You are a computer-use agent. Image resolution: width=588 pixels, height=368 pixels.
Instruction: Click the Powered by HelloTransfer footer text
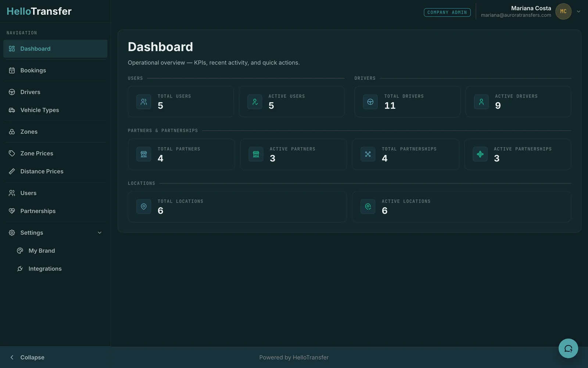pos(294,358)
